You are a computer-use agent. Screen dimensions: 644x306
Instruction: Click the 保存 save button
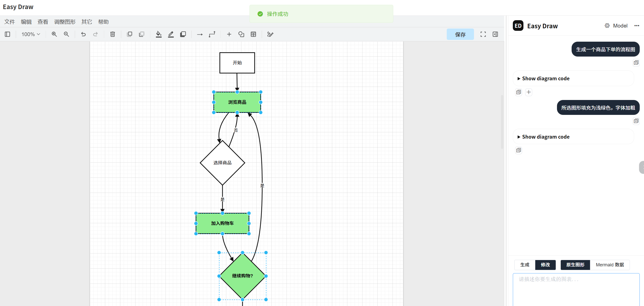(x=460, y=34)
